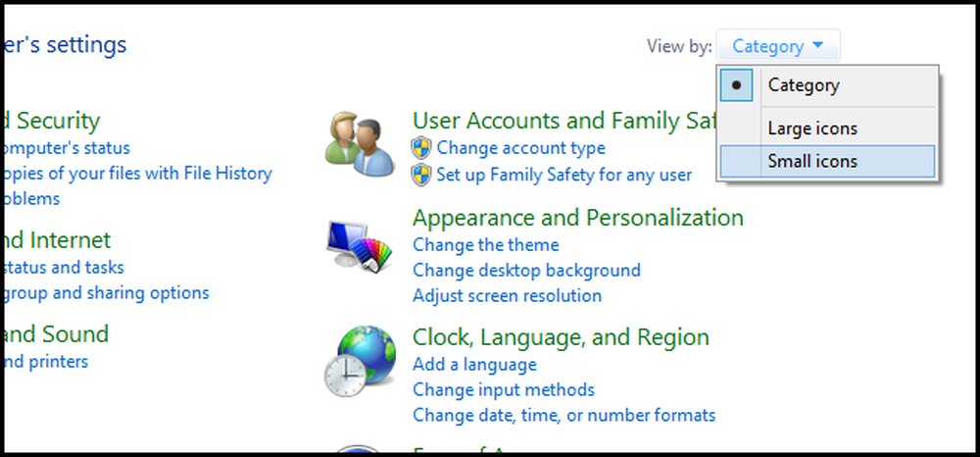Screen dimensions: 980x457
Task: Open Change desktop background link
Action: click(x=526, y=270)
